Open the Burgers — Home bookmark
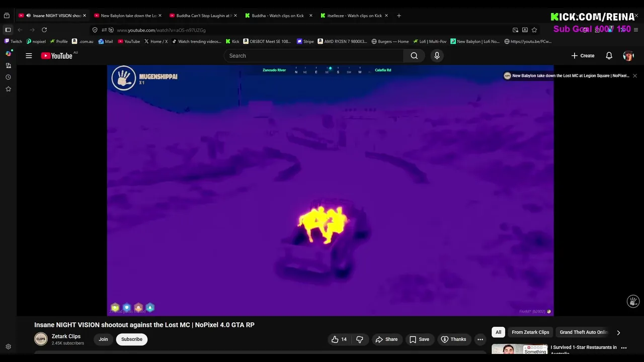Viewport: 644px width, 362px height. [x=390, y=42]
